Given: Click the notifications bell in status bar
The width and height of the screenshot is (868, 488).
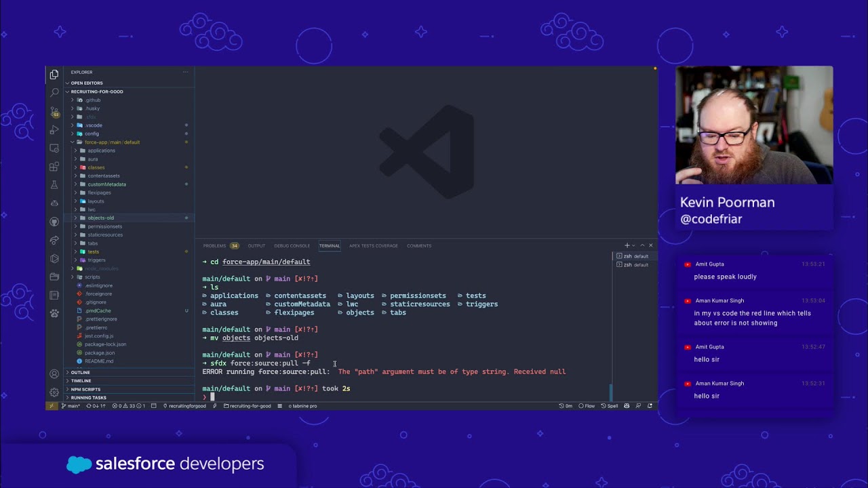Looking at the screenshot, I should pos(650,406).
